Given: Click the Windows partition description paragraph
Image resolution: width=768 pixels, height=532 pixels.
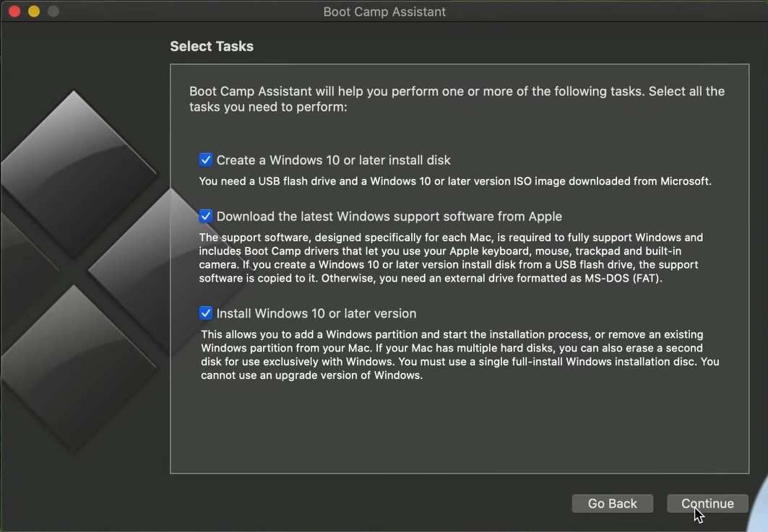Looking at the screenshot, I should pyautogui.click(x=460, y=355).
